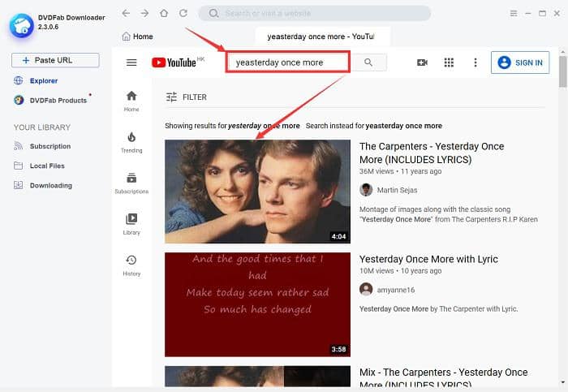Screen dimensions: 568x392
Task: Open the DVDFab hamburger menu at top right
Action: (x=514, y=14)
